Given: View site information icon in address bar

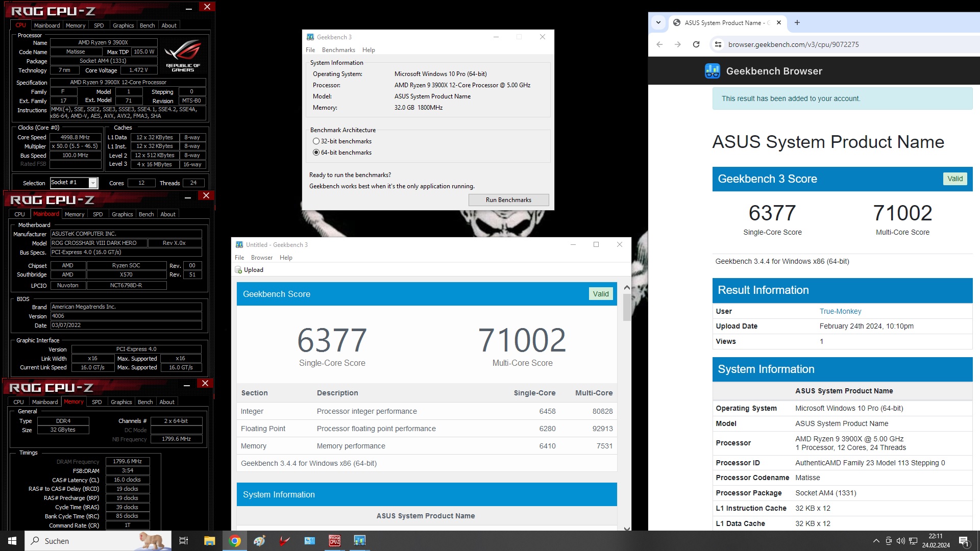Looking at the screenshot, I should [718, 44].
